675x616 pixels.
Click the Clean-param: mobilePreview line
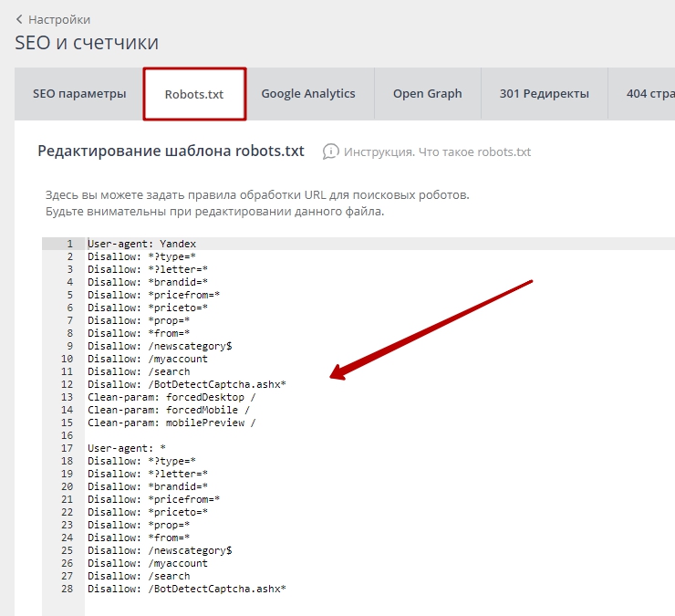171,423
